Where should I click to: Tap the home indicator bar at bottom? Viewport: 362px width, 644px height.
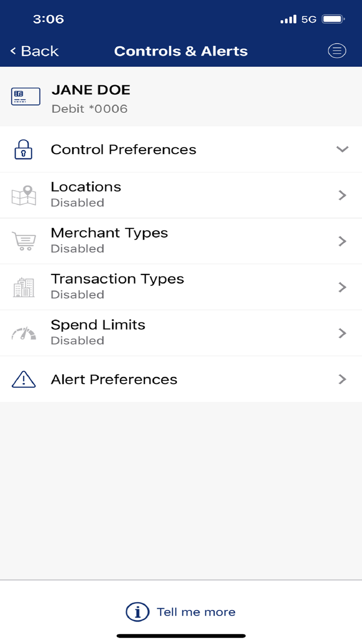click(181, 634)
